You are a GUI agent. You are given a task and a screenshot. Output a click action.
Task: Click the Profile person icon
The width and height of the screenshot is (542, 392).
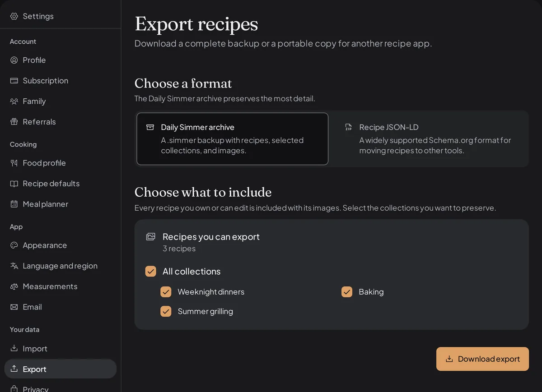click(x=14, y=60)
